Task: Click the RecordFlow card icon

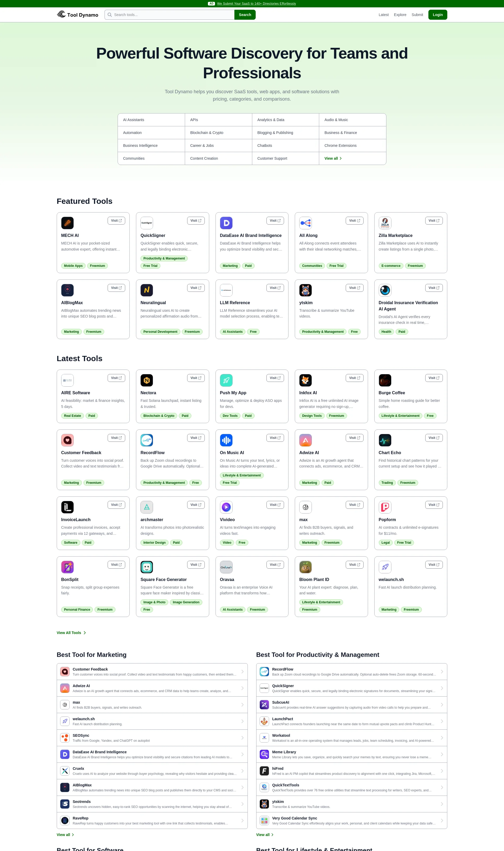Action: [x=147, y=440]
